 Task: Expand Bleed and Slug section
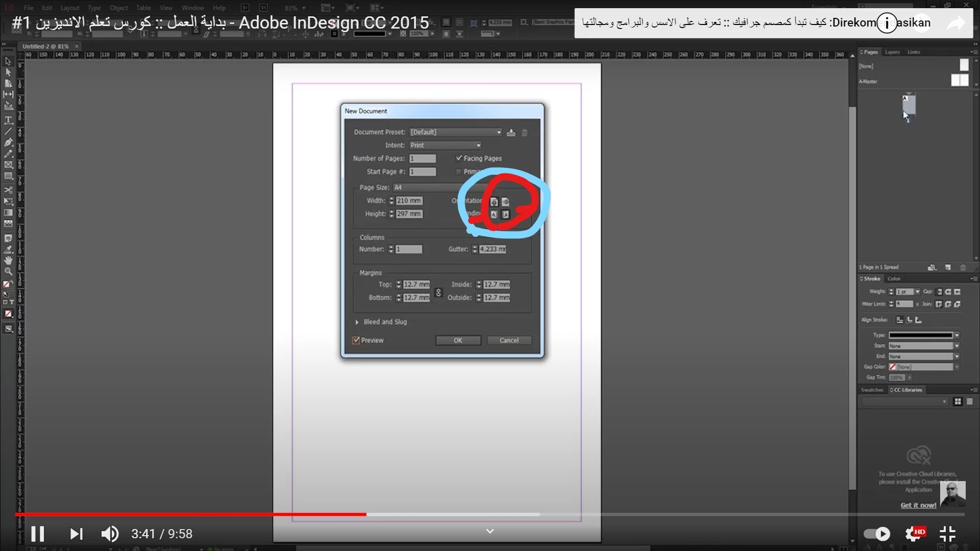point(357,322)
